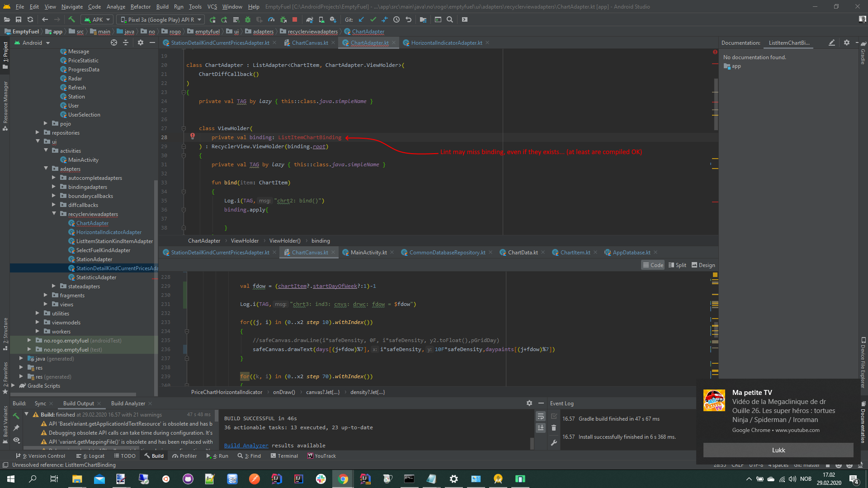Open Git history clock icon

coord(396,19)
